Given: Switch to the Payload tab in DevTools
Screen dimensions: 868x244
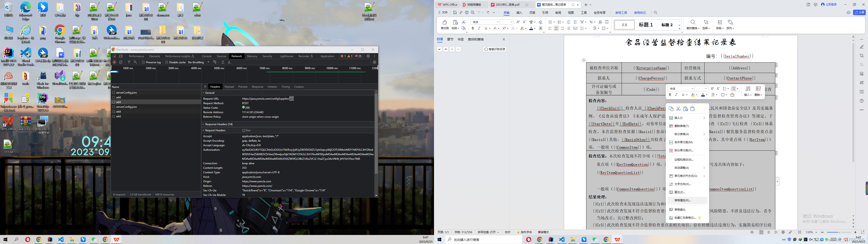Looking at the screenshot, I should (x=229, y=87).
